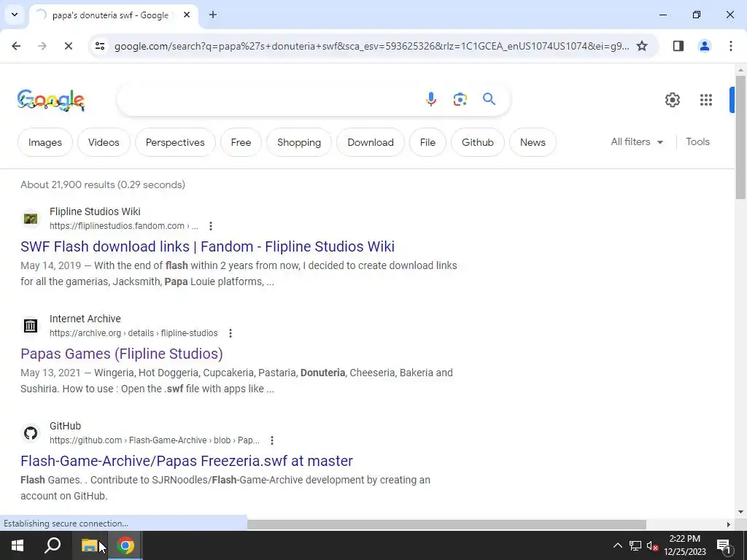Screen dimensions: 747x560
Task: Open SWF Flash download links Fandom result
Action: (x=207, y=246)
